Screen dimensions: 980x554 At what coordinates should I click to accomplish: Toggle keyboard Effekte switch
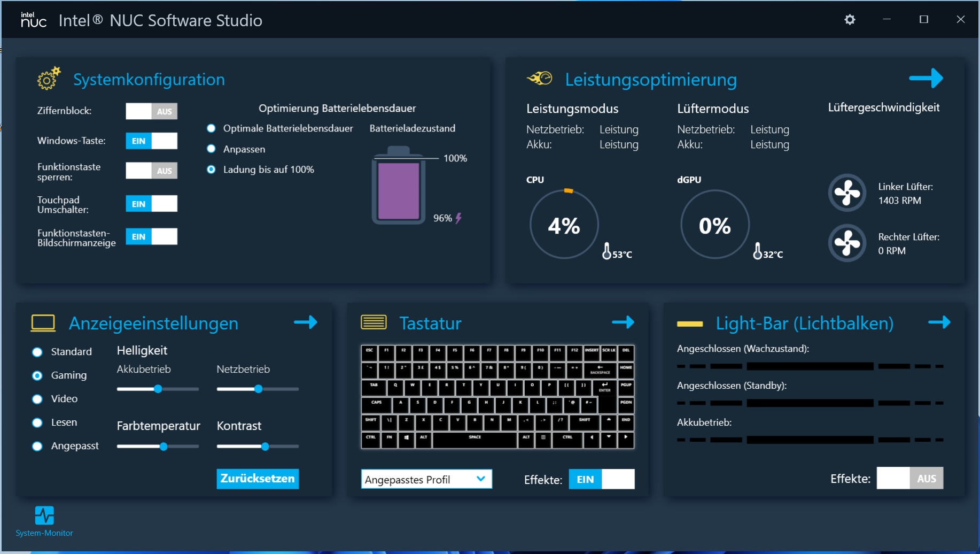(x=602, y=479)
